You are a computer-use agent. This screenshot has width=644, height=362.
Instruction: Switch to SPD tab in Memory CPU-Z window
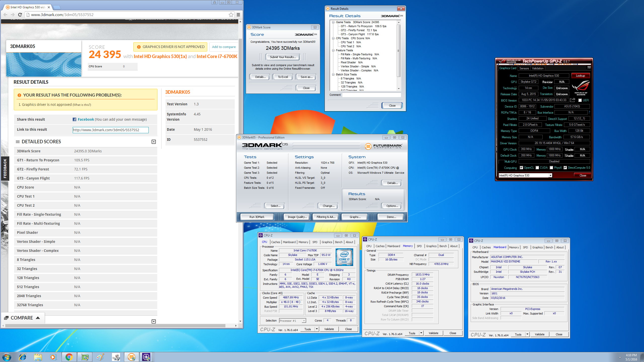click(x=419, y=246)
